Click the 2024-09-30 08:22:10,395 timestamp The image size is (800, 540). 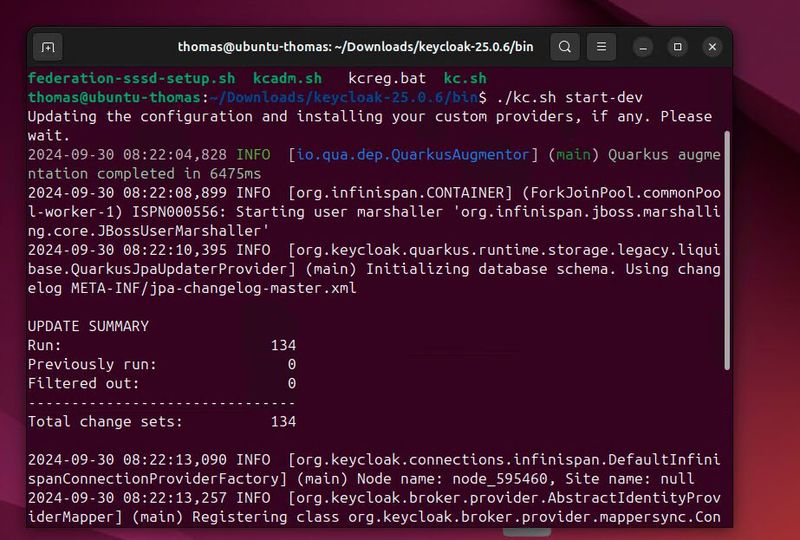[x=127, y=250]
